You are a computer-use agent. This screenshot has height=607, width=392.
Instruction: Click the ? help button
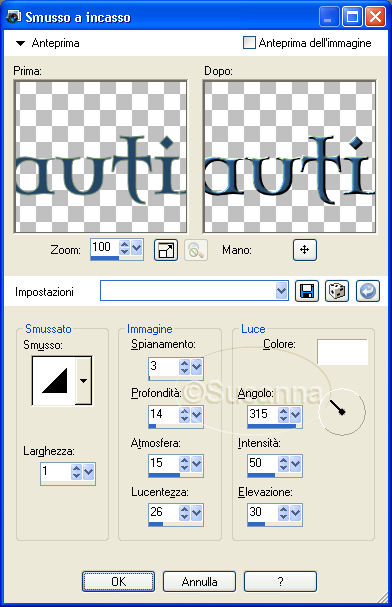pyautogui.click(x=281, y=581)
